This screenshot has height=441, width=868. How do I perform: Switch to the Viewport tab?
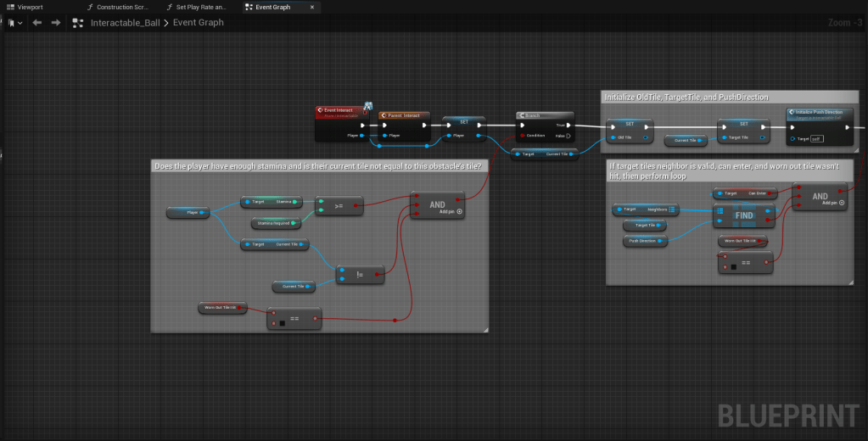25,7
